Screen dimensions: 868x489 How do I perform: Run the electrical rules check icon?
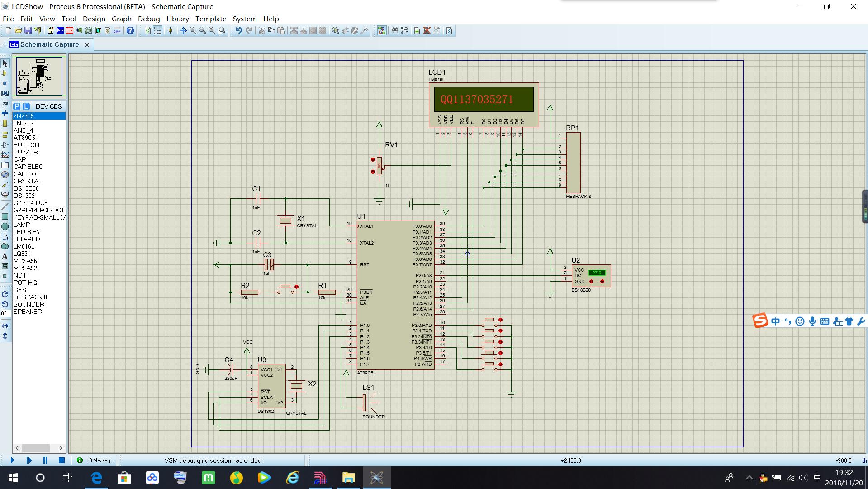449,31
